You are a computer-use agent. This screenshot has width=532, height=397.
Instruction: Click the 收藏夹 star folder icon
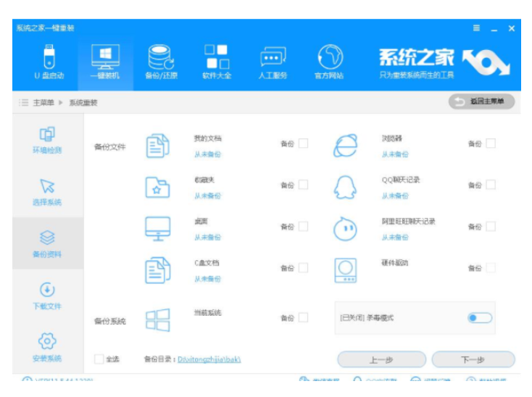pos(158,188)
